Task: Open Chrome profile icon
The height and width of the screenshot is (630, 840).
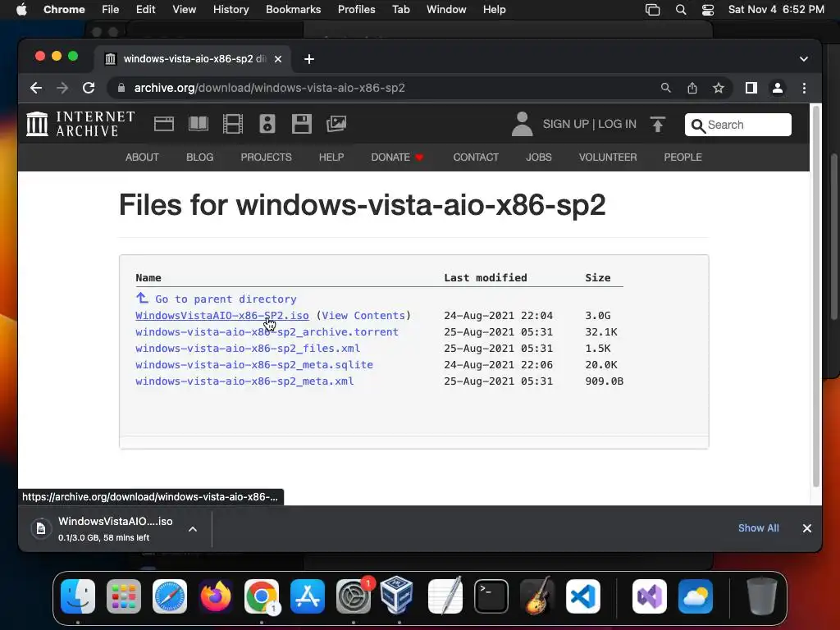Action: point(778,88)
